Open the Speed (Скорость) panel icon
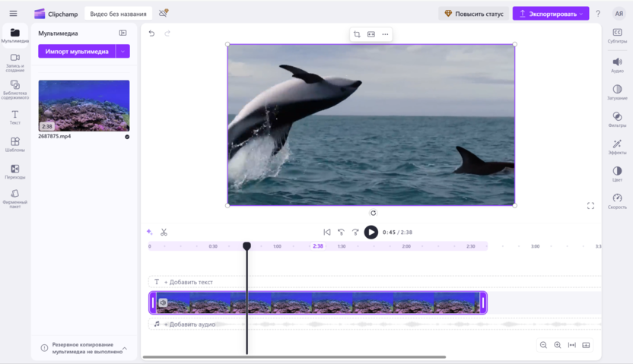The width and height of the screenshot is (633, 364). [617, 198]
